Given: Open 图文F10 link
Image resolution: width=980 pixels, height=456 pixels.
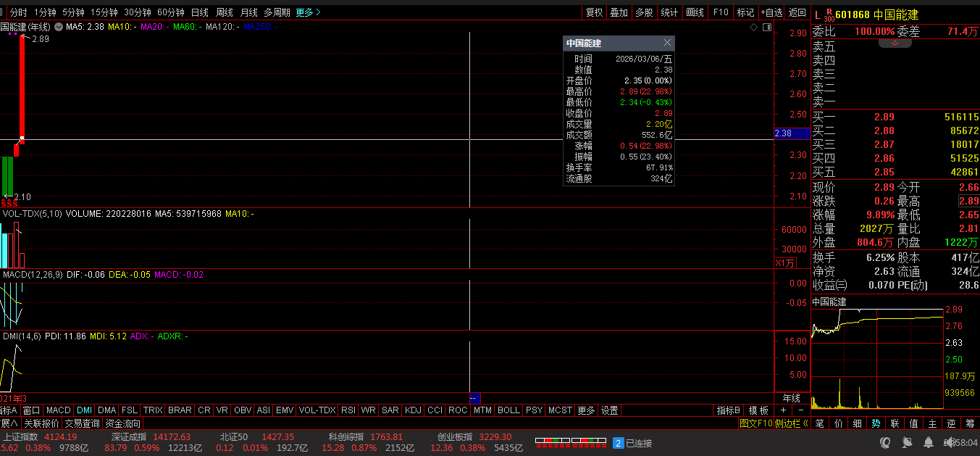Looking at the screenshot, I should [755, 423].
